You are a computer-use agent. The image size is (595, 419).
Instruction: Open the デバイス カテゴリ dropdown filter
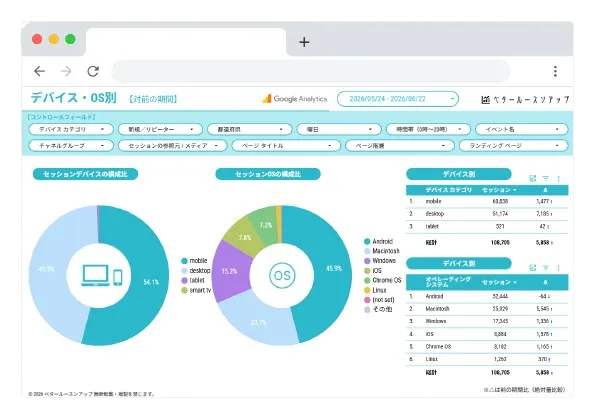71,129
